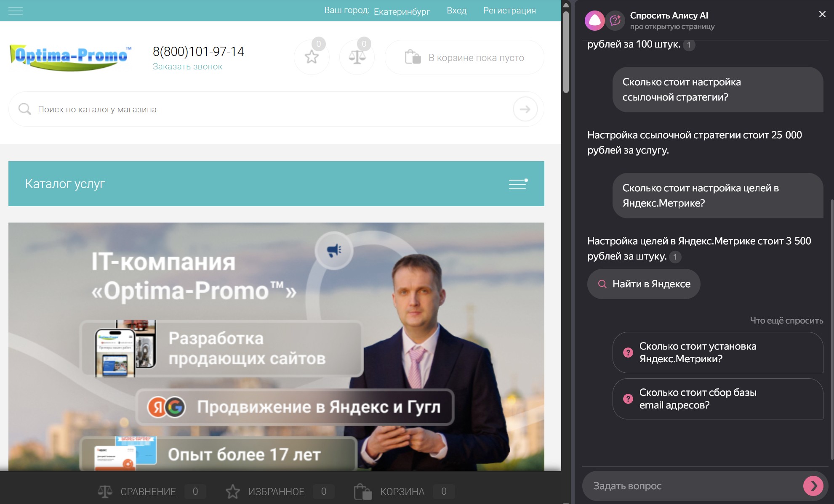The height and width of the screenshot is (504, 834).
Task: Click the favorites star icon in header
Action: click(312, 57)
